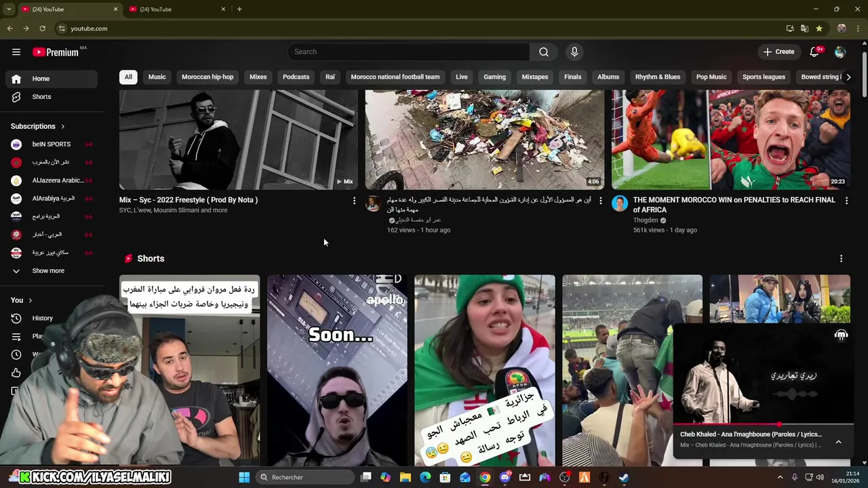Expand Show more under Subscriptions
The width and height of the screenshot is (868, 488).
click(52, 271)
